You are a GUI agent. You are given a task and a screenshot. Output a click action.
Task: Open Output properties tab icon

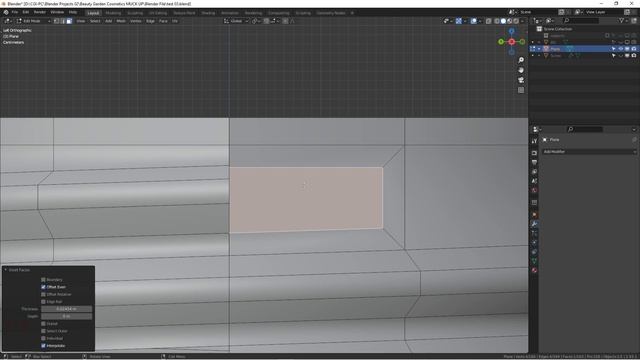[534, 162]
